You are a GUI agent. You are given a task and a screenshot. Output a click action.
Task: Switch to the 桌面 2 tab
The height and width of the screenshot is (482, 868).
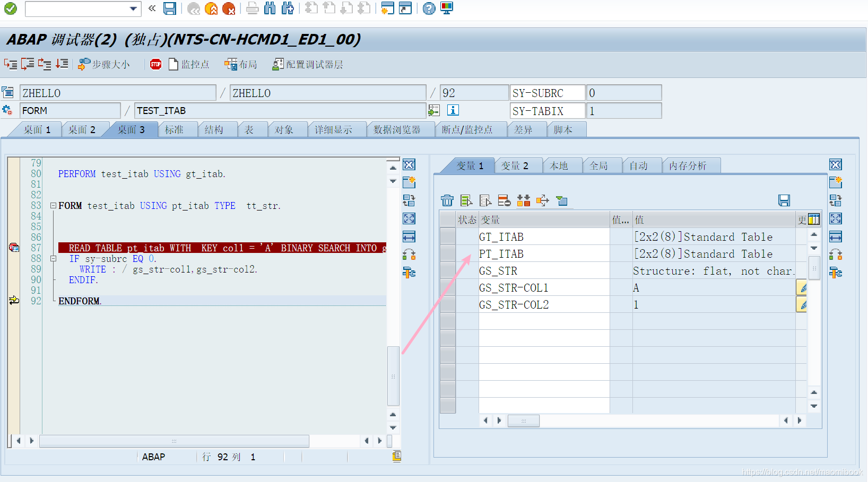82,130
